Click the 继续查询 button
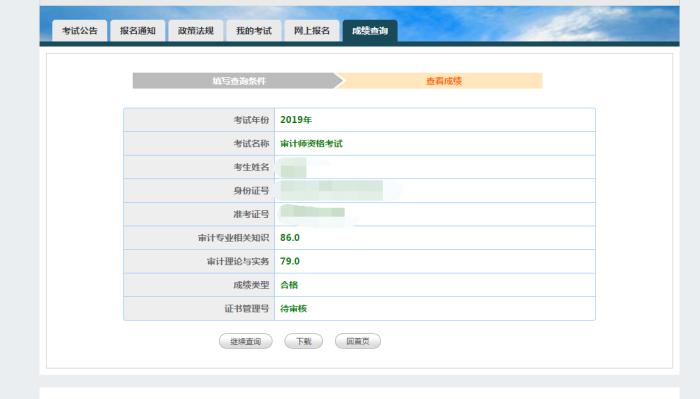 246,341
